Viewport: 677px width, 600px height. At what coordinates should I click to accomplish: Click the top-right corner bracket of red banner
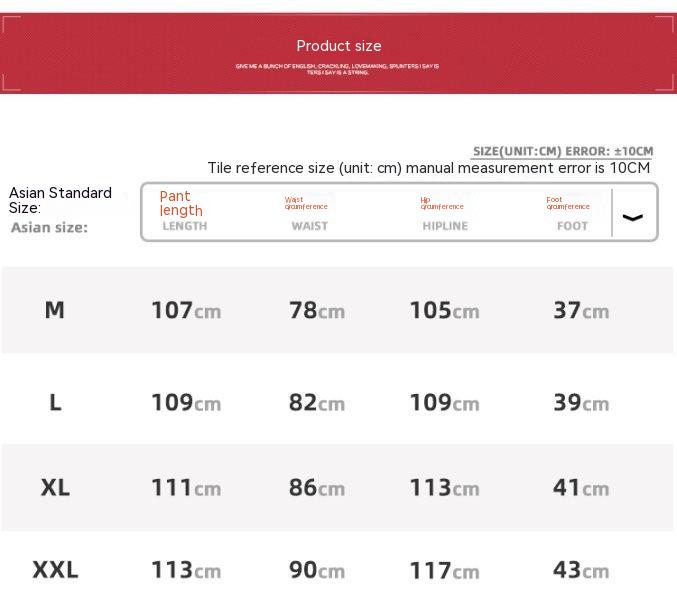[x=666, y=23]
